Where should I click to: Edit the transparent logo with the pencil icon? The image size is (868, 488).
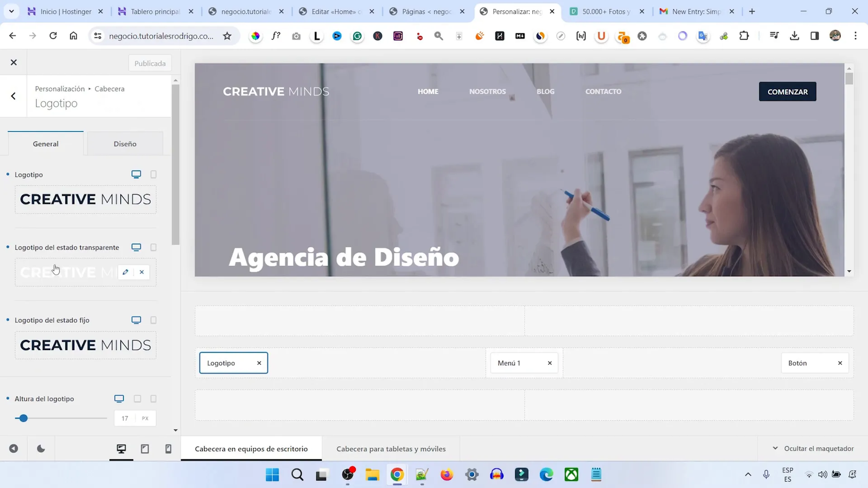[125, 272]
